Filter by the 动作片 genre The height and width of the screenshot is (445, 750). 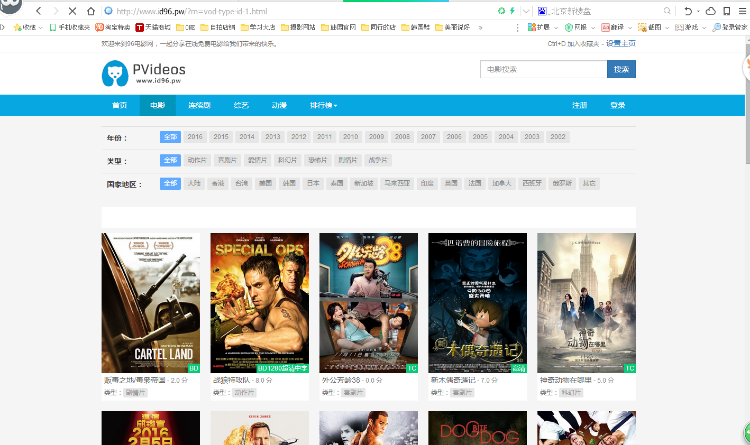tap(197, 160)
